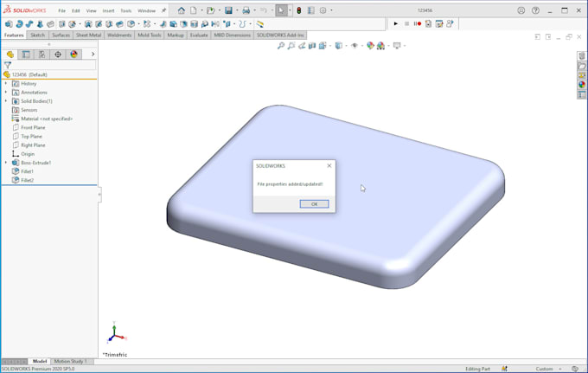This screenshot has height=373, width=588.
Task: Click the Print icon
Action: (x=246, y=10)
